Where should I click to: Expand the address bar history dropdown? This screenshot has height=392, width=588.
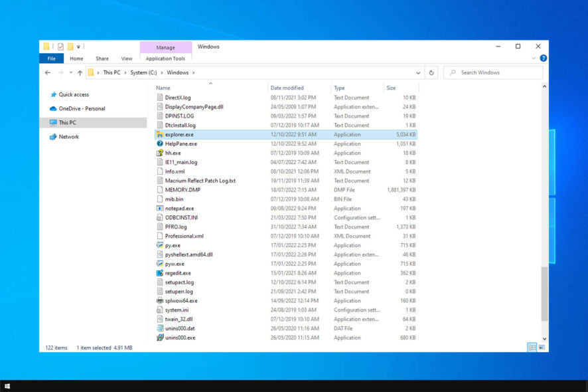pyautogui.click(x=418, y=73)
